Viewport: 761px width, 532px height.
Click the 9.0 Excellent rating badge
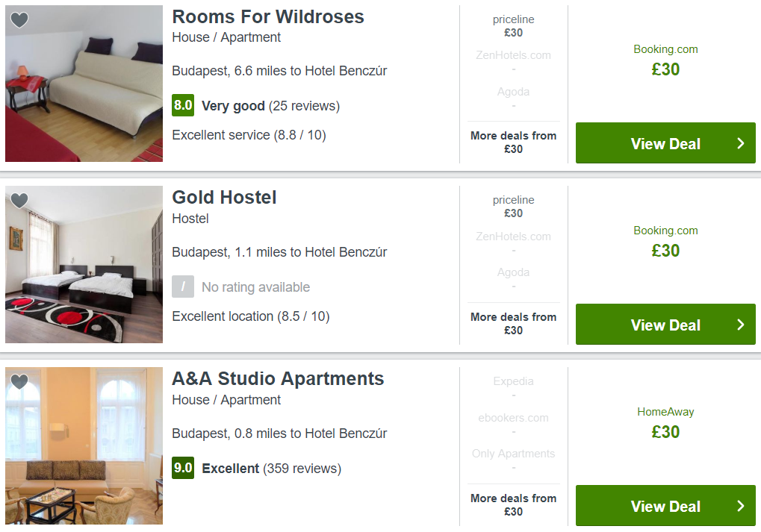[x=183, y=468]
